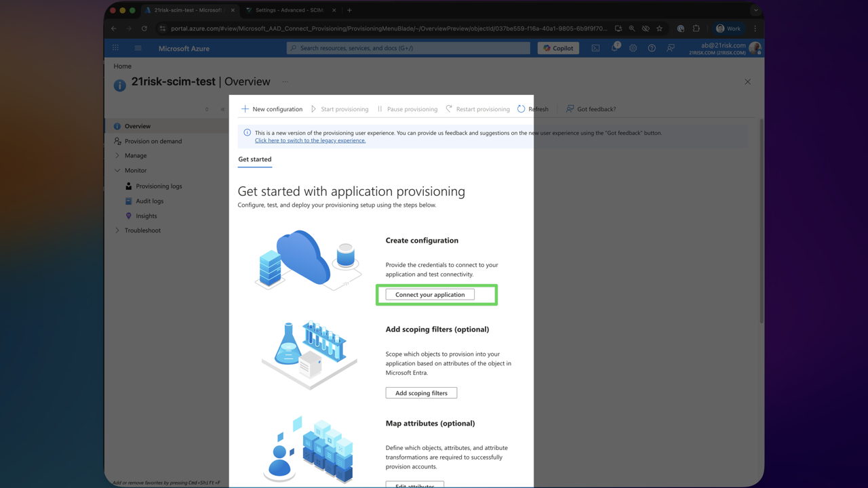Open the feedback person icon in top bar
This screenshot has height=488, width=868.
coord(670,48)
